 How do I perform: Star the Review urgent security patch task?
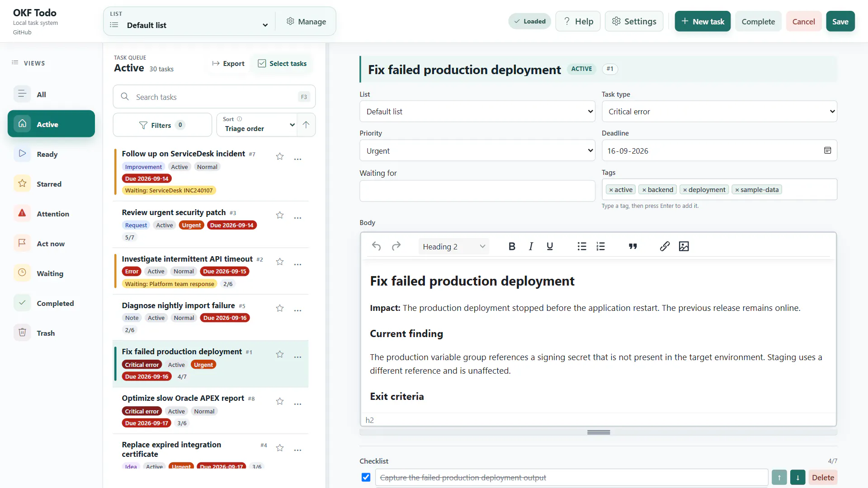click(x=280, y=215)
